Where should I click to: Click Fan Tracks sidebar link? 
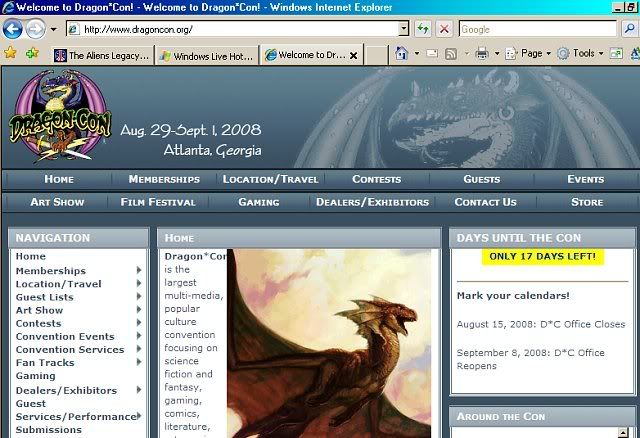(x=45, y=362)
